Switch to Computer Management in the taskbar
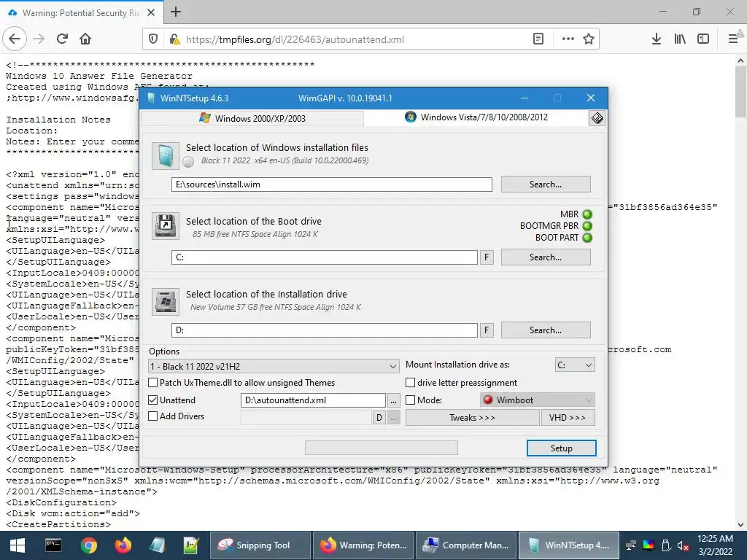747x560 pixels. [466, 545]
